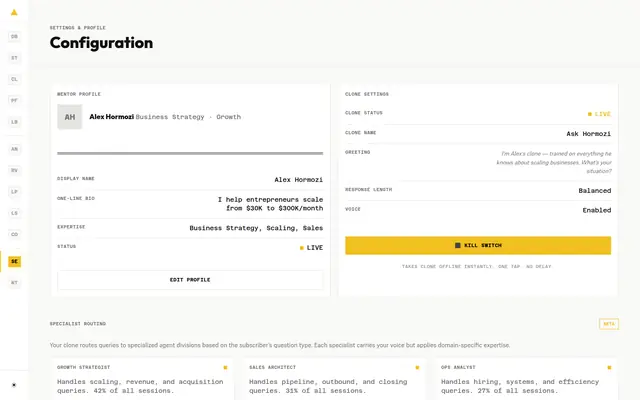Open the LS sidebar item
Viewport: 640px width, 400px height.
click(14, 213)
